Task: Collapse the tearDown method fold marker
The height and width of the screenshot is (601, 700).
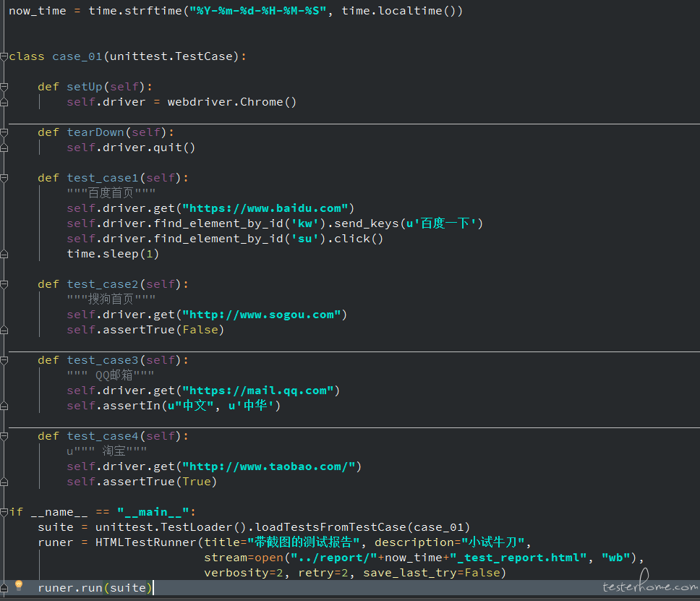Action: (x=4, y=132)
